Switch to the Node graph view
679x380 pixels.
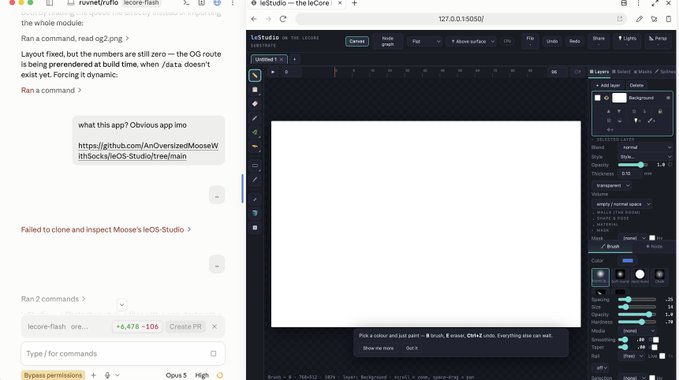click(x=388, y=41)
